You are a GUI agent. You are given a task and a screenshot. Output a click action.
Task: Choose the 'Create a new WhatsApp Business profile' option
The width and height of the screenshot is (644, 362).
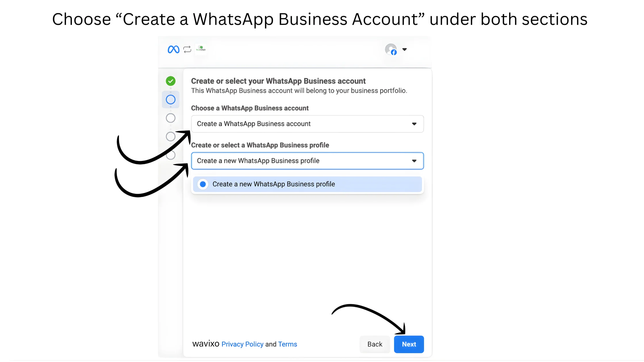pos(307,184)
